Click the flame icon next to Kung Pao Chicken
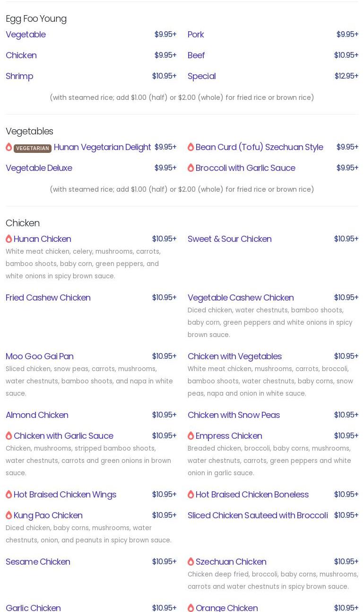This screenshot has height=612, width=364. coord(9,515)
